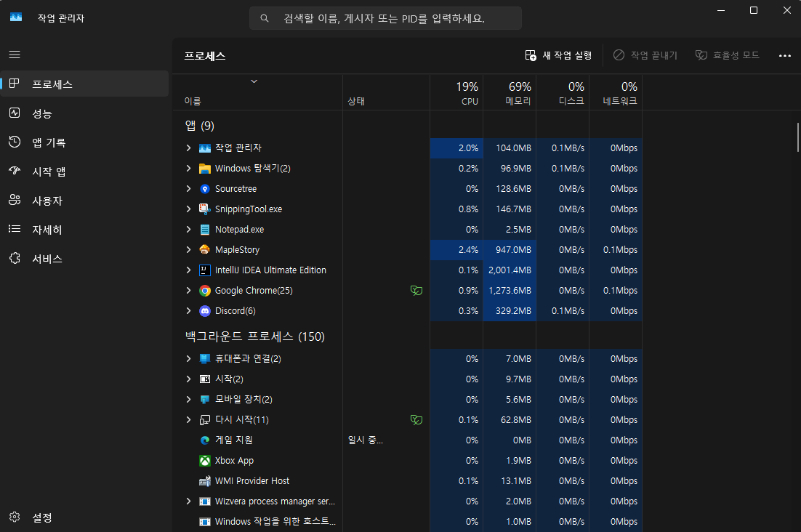
Task: Expand the 작업 관리자 process group
Action: [188, 148]
